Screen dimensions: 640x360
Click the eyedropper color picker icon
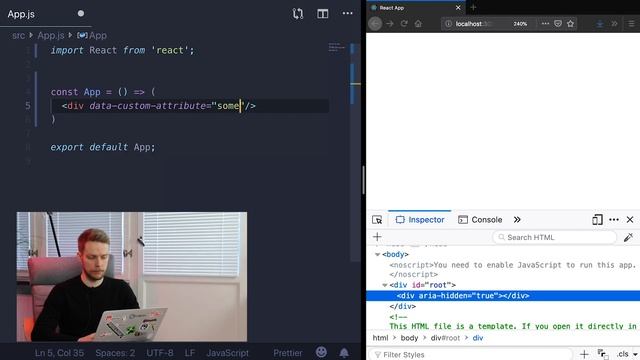[628, 237]
